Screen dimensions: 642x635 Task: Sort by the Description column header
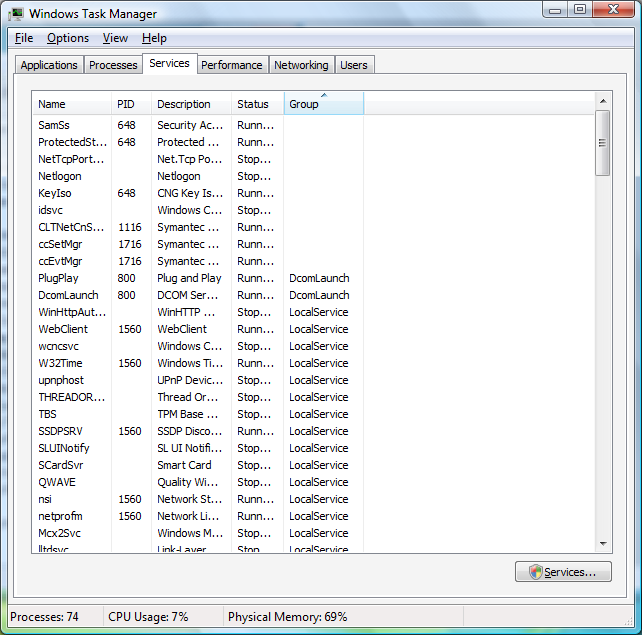[x=191, y=104]
